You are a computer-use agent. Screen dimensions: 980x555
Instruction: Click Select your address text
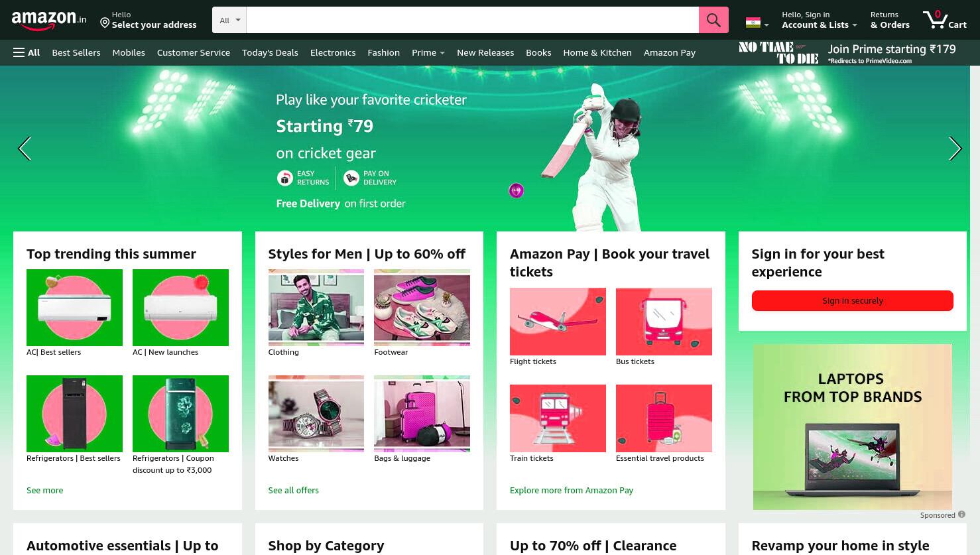coord(154,25)
